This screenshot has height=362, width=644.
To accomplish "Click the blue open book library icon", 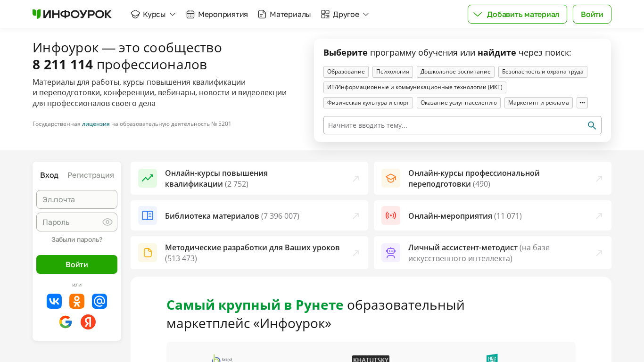I will click(x=148, y=215).
